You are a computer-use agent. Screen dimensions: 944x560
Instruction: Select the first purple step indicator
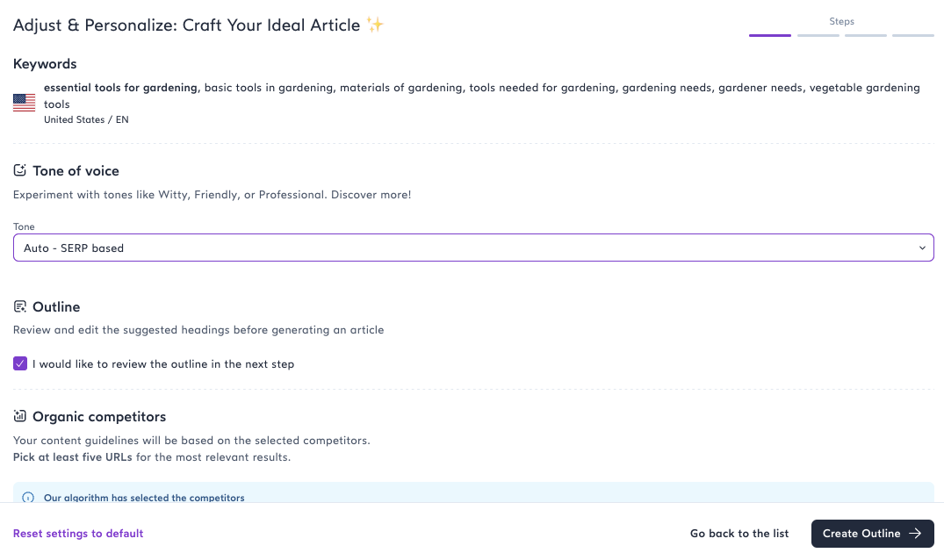pyautogui.click(x=769, y=35)
